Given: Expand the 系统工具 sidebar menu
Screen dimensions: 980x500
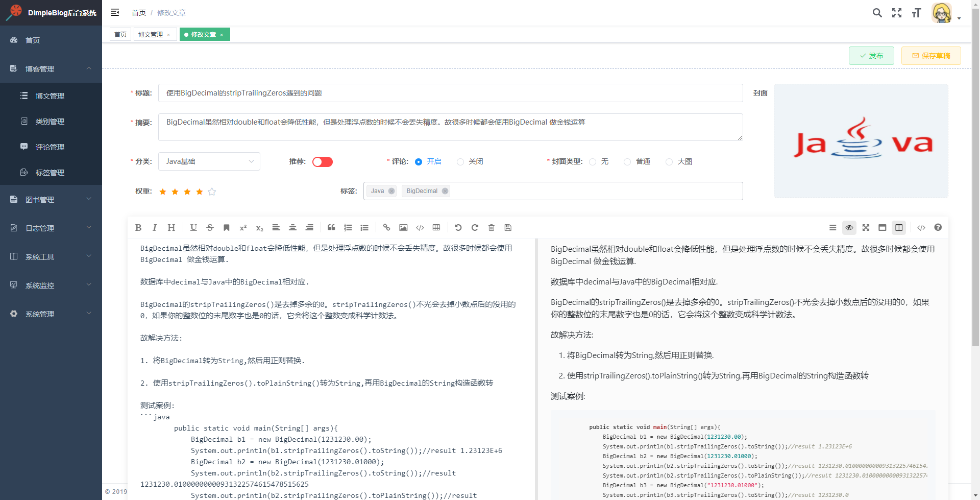Looking at the screenshot, I should pyautogui.click(x=51, y=256).
